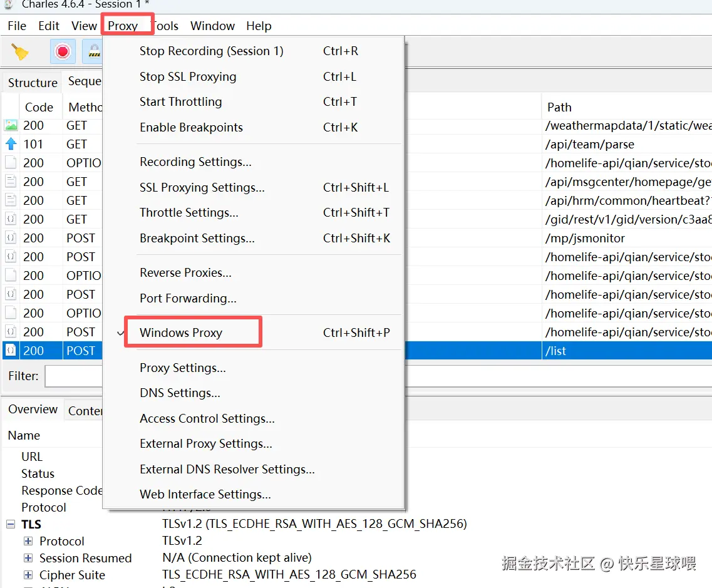Open External DNS Resolver Settings...
712x588 pixels.
click(254, 469)
